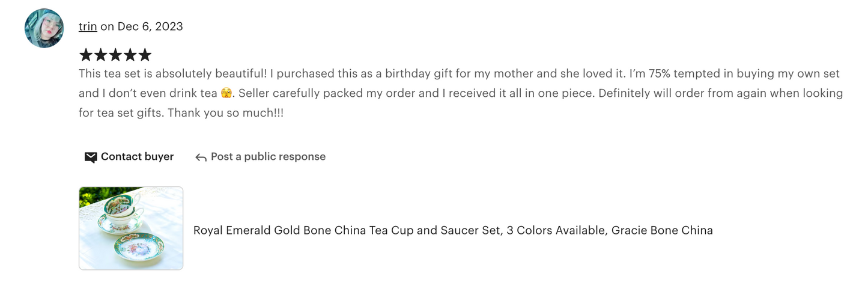Click the kissing face emoji in the review
This screenshot has height=303, width=868.
pos(226,94)
